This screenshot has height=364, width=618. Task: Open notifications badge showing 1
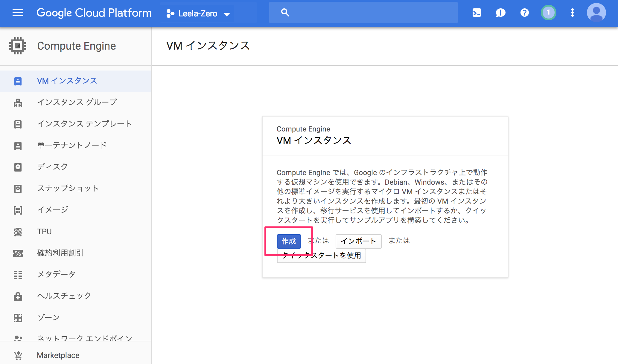tap(548, 13)
